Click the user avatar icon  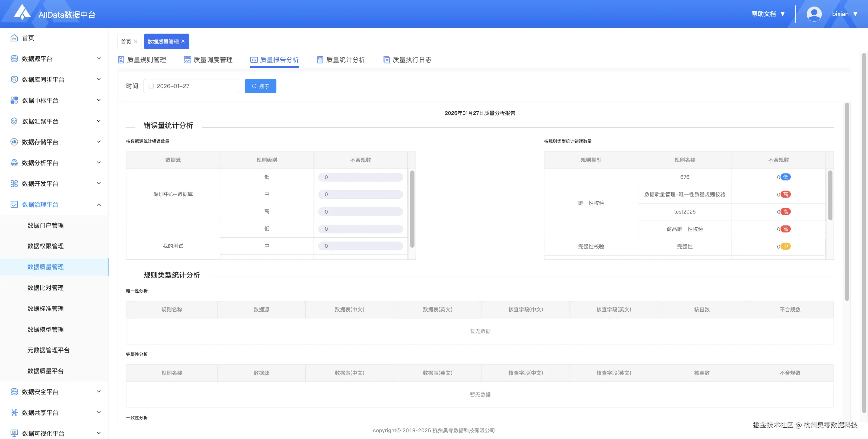814,14
